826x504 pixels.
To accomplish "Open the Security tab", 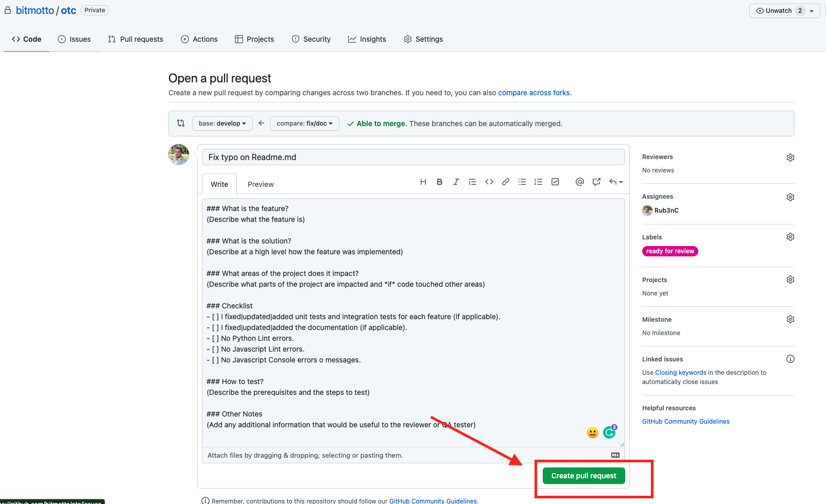I will (x=311, y=39).
